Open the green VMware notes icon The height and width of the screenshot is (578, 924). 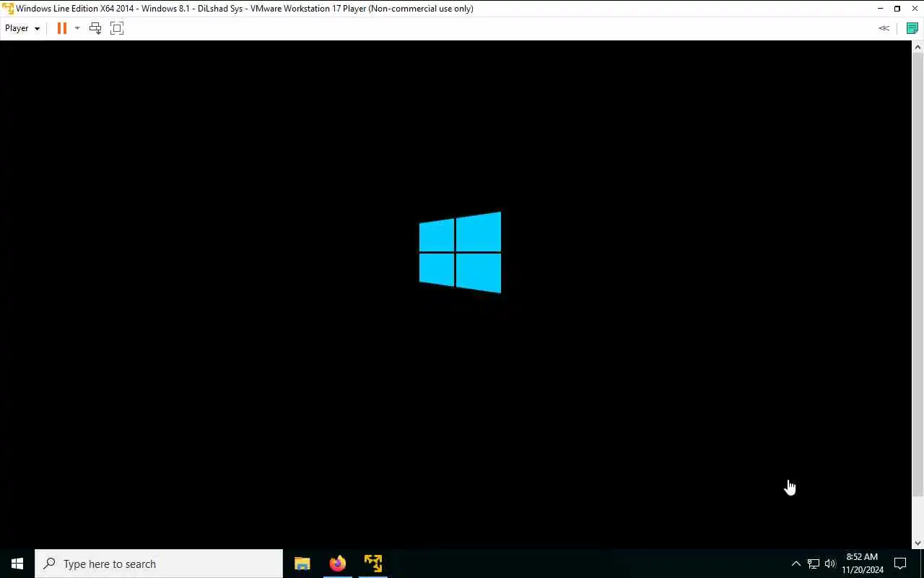(912, 28)
